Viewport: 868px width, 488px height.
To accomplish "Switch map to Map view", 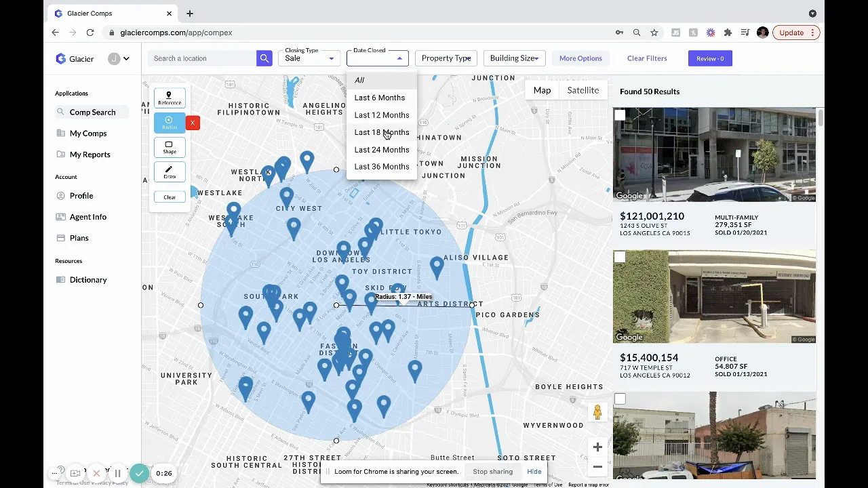I will [x=542, y=90].
